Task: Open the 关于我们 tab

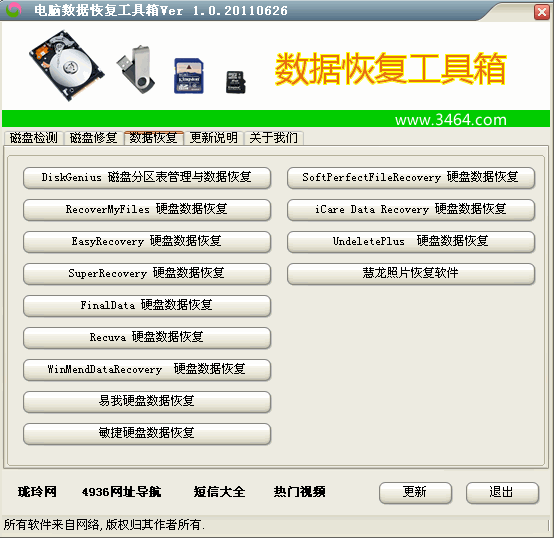Action: pos(273,138)
